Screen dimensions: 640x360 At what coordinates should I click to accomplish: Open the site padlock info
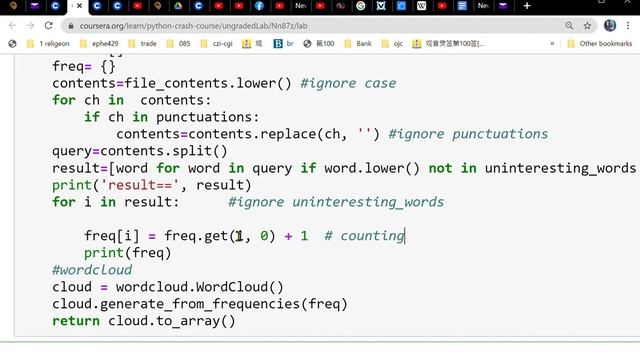tap(71, 26)
